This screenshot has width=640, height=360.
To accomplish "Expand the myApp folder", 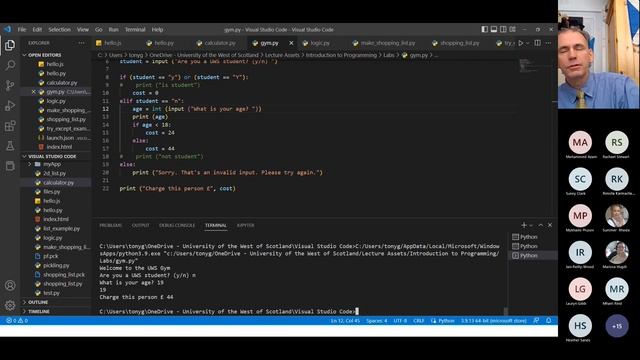I will pyautogui.click(x=29, y=164).
